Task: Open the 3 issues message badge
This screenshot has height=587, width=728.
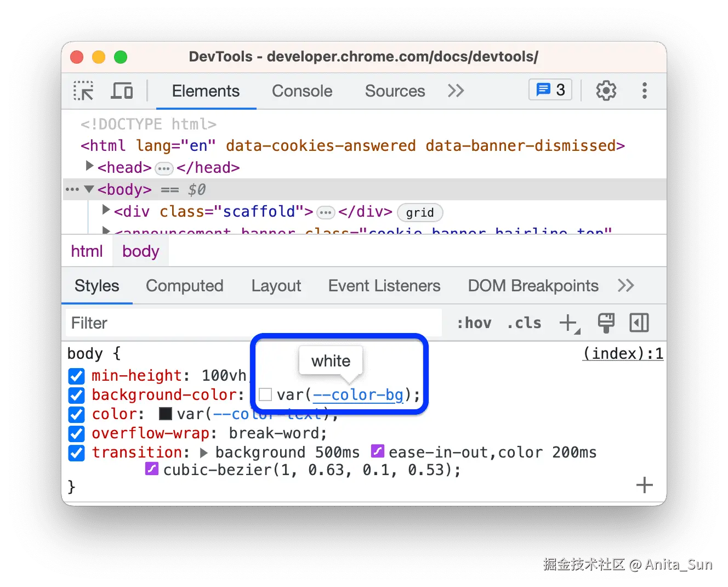Action: pos(550,89)
